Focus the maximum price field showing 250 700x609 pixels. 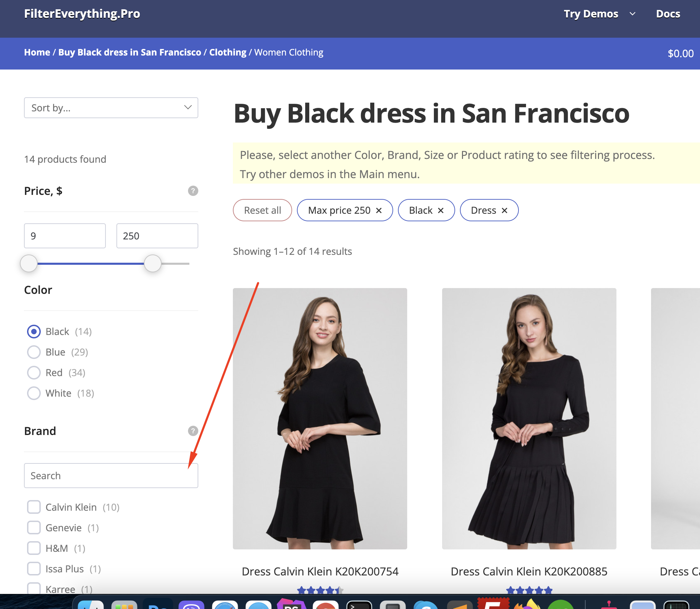coord(157,236)
